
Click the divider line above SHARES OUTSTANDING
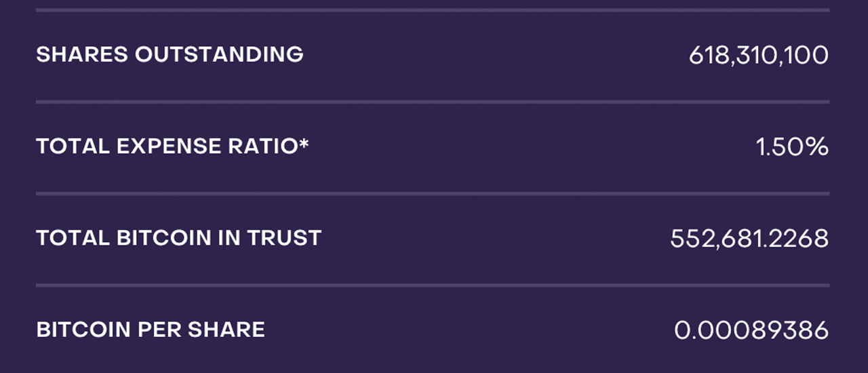coord(433,10)
